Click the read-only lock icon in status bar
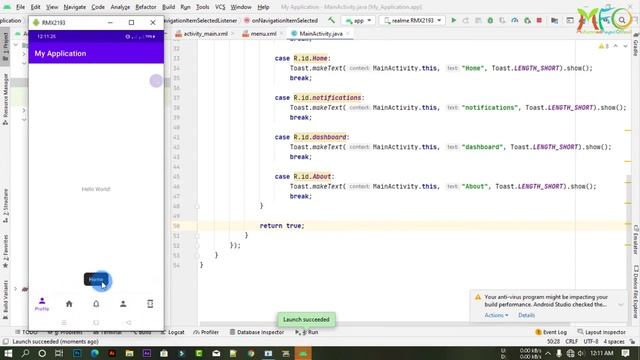 [x=632, y=342]
